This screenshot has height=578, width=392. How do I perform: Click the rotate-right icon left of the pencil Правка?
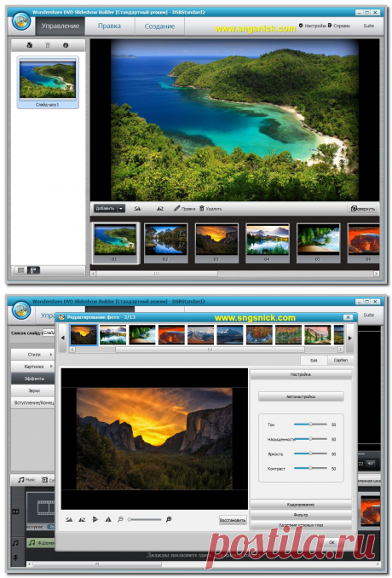coord(160,209)
